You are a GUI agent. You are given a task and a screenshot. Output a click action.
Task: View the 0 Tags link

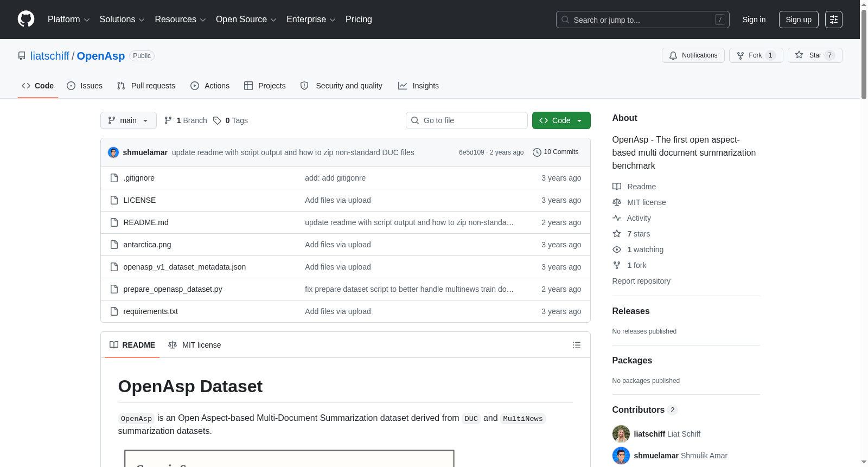(231, 120)
